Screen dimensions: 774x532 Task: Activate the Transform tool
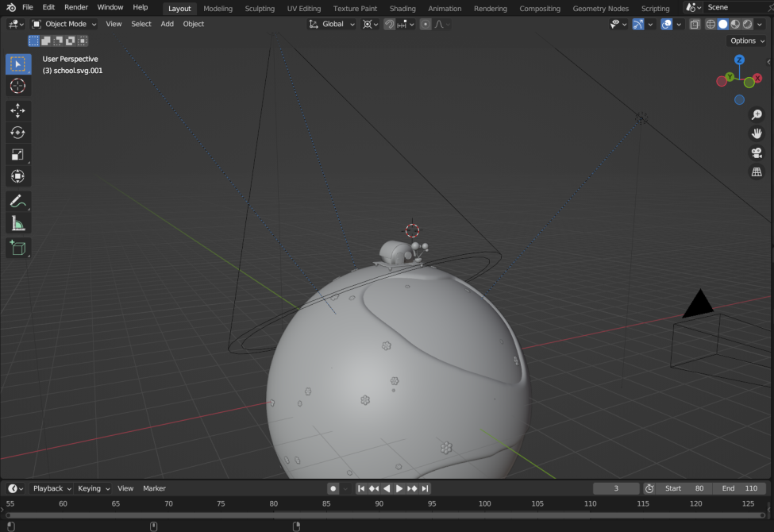pos(18,176)
